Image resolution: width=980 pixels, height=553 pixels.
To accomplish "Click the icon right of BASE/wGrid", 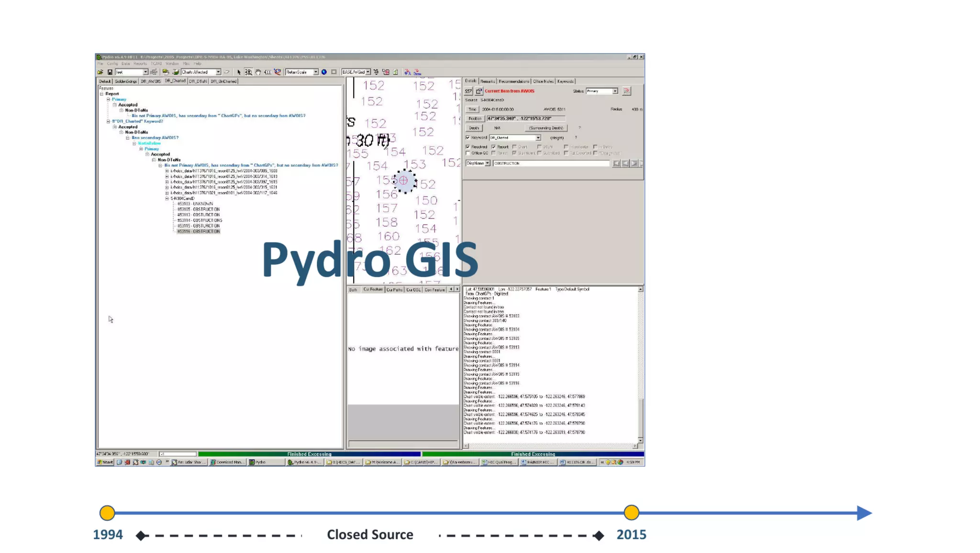I will pos(376,72).
